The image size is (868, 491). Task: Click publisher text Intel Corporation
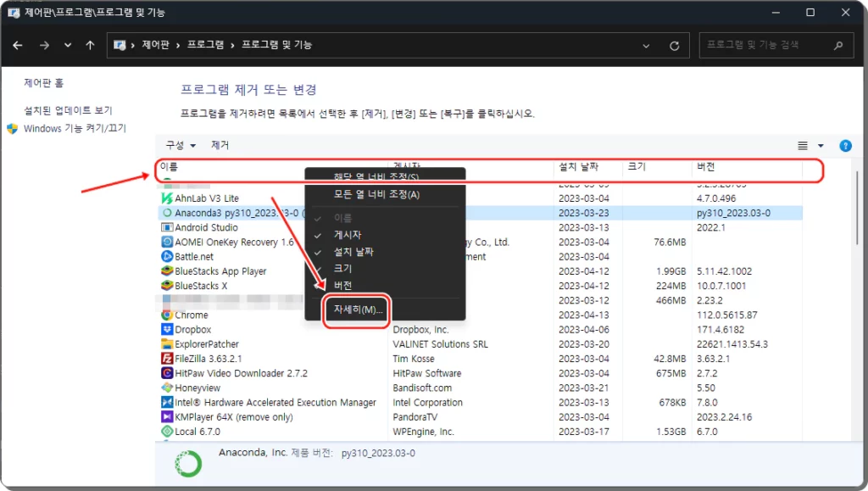click(x=428, y=403)
